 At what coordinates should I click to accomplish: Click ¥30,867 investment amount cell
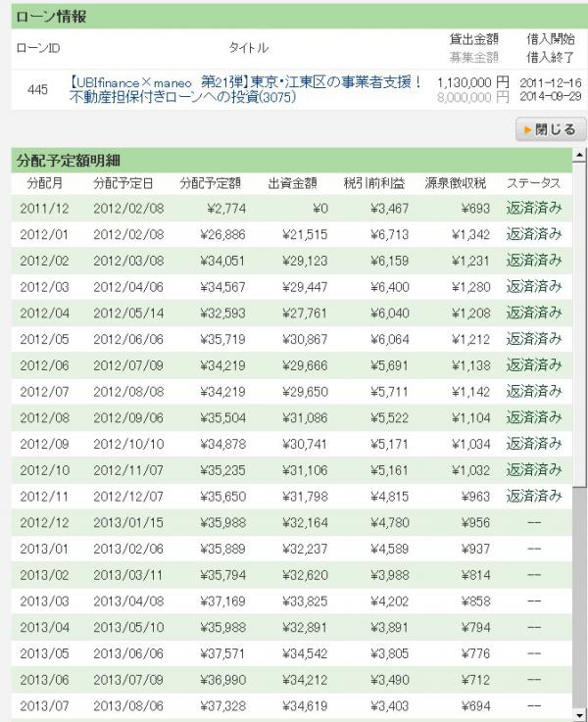pyautogui.click(x=305, y=339)
